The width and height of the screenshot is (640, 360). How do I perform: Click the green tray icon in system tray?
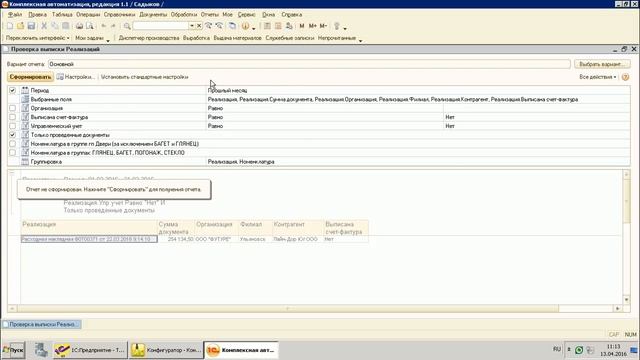pos(579,350)
